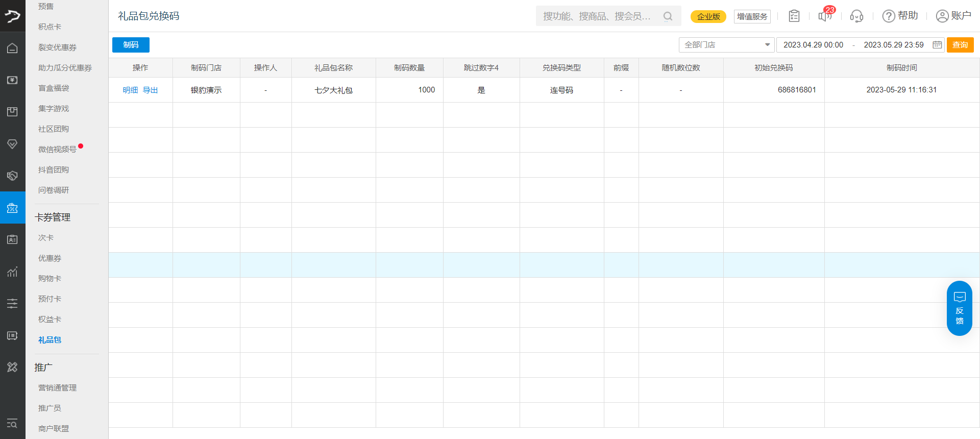Click the 制码数量 column header
This screenshot has height=439, width=980.
(x=409, y=67)
